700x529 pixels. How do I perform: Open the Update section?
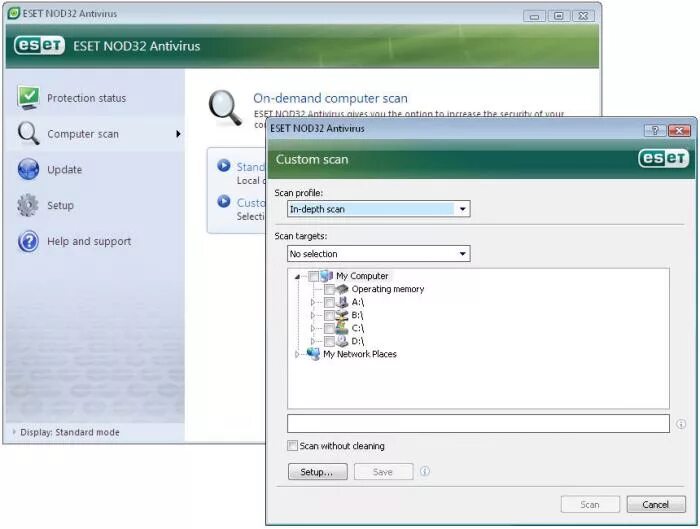point(95,169)
